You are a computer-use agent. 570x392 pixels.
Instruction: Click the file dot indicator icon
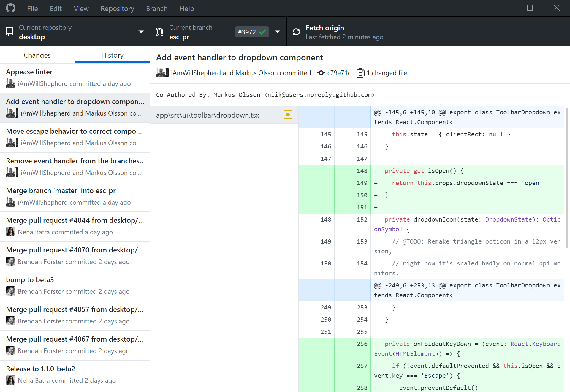[x=288, y=114]
